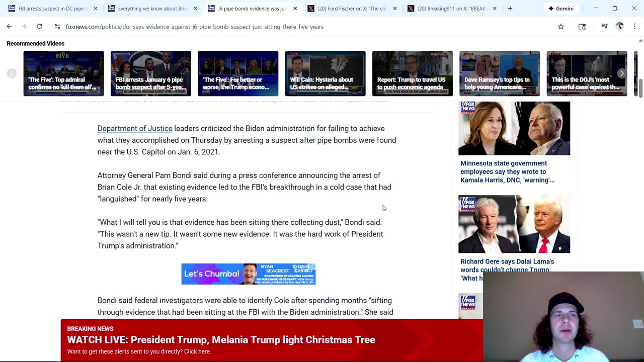Open the Gemini button in title bar
The image size is (644, 362).
[x=561, y=9]
